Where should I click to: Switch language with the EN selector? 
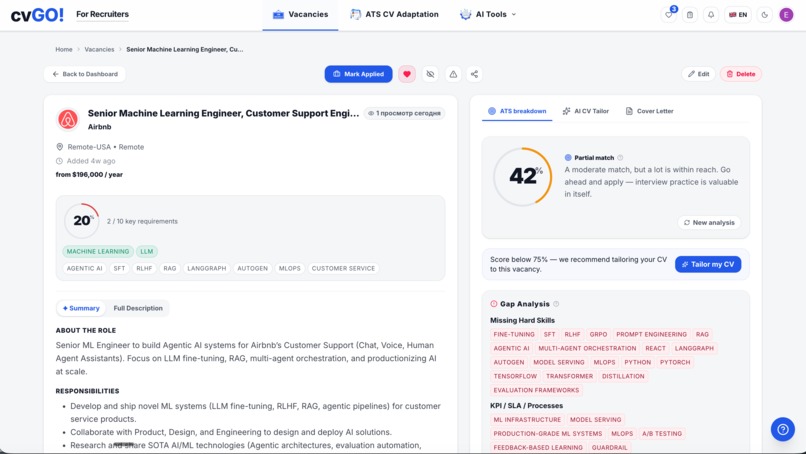(x=738, y=15)
